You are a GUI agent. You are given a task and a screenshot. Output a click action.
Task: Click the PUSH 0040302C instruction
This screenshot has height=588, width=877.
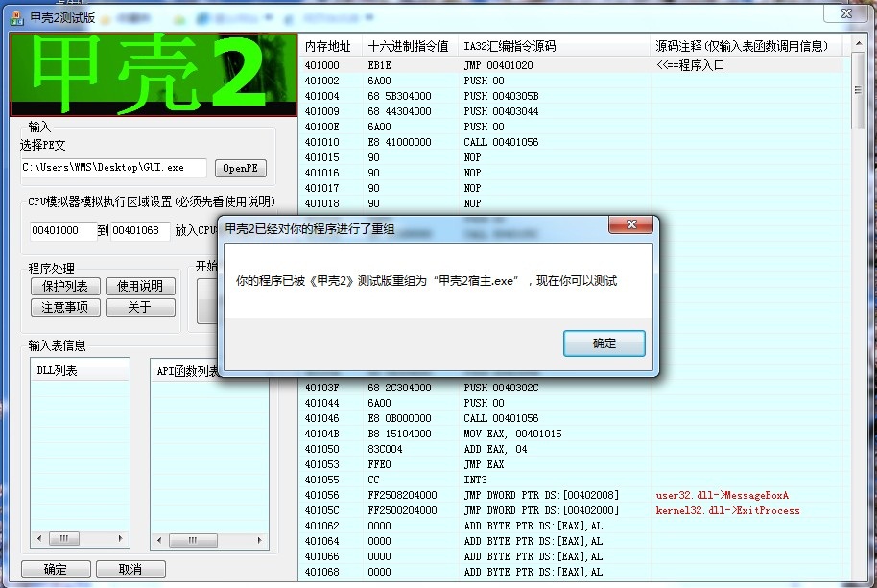point(501,388)
